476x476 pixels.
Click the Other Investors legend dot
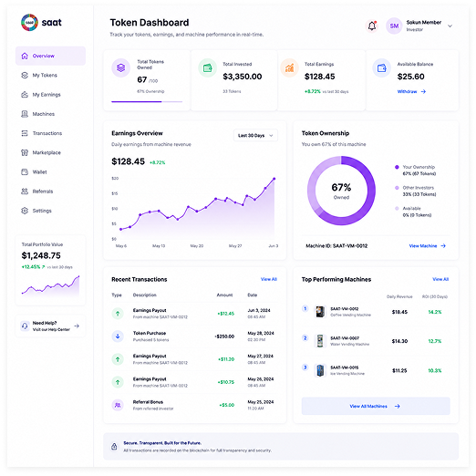click(397, 188)
